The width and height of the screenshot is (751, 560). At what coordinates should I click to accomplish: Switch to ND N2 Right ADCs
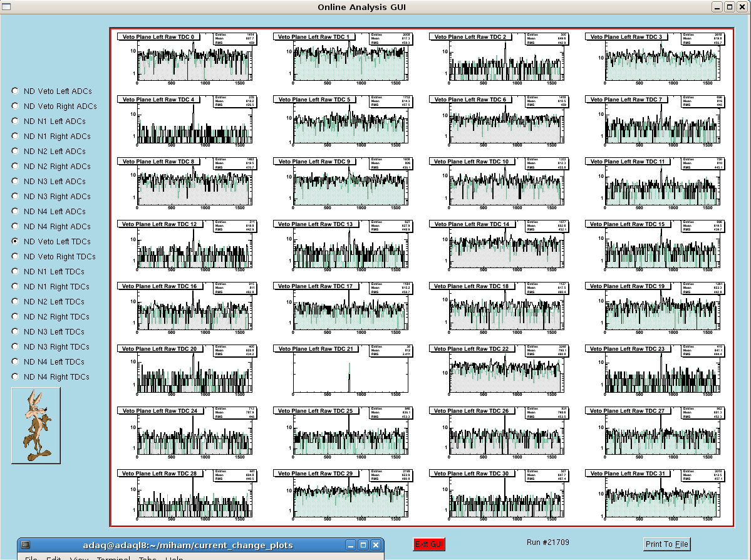(15, 166)
